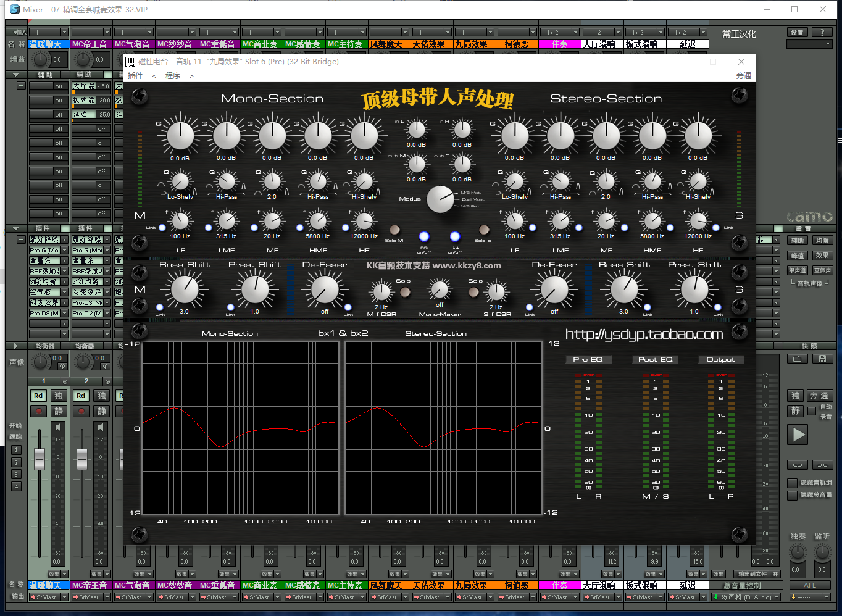Click the small circle icon beside channel number 2
The width and height of the screenshot is (842, 616).
pyautogui.click(x=107, y=381)
